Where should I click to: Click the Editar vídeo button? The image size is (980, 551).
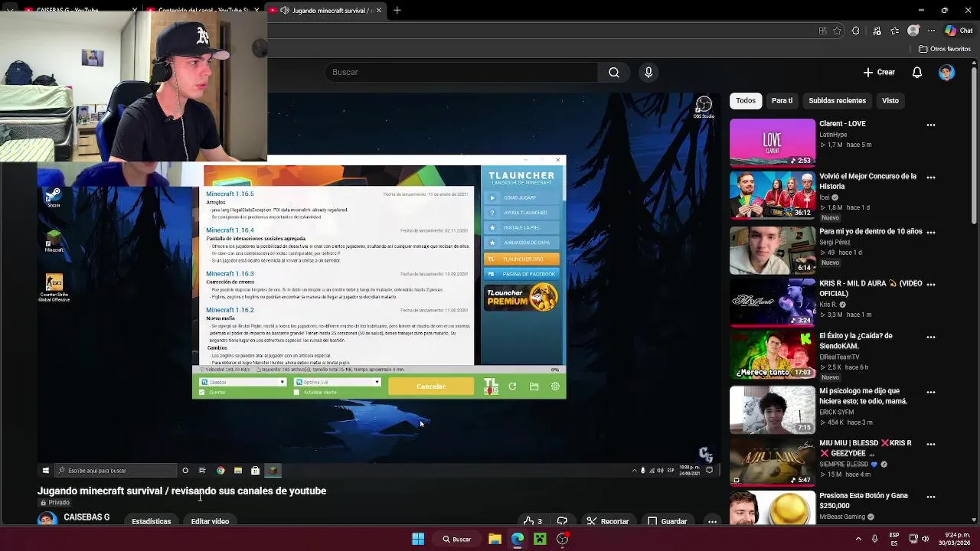click(x=210, y=521)
